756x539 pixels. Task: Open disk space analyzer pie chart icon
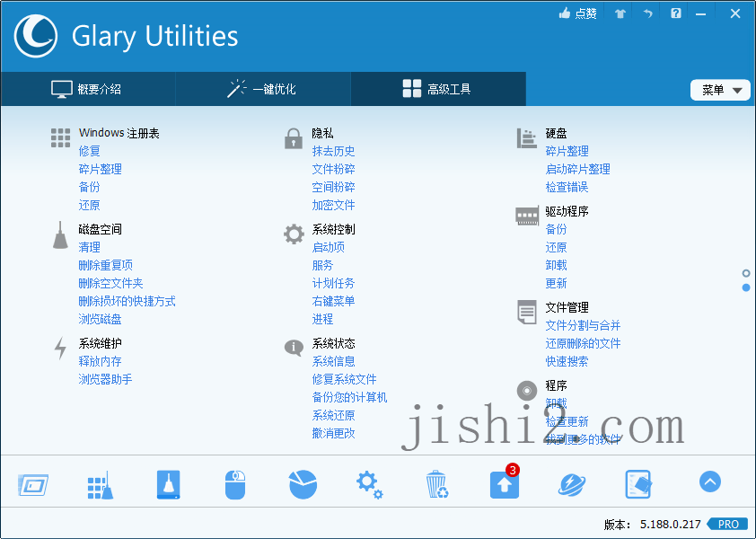[303, 484]
